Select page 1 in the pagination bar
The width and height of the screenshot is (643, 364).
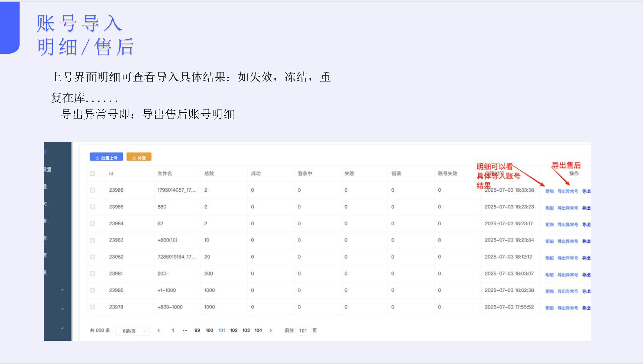click(x=173, y=330)
